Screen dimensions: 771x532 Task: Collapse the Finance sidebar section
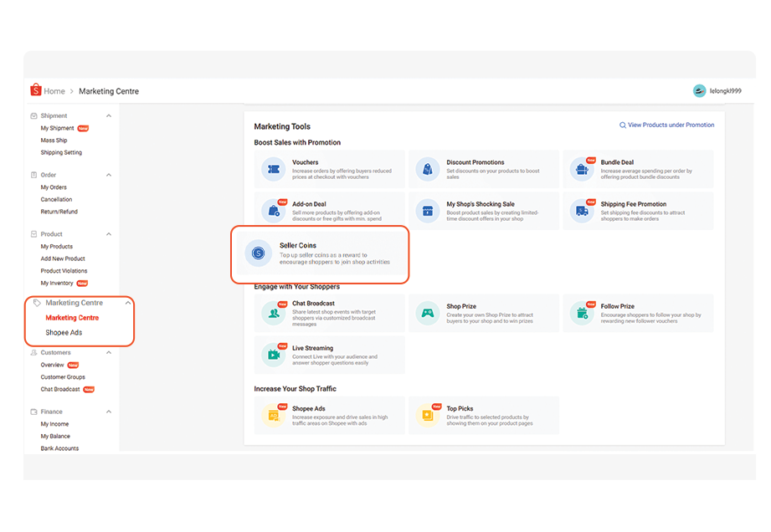pyautogui.click(x=109, y=412)
